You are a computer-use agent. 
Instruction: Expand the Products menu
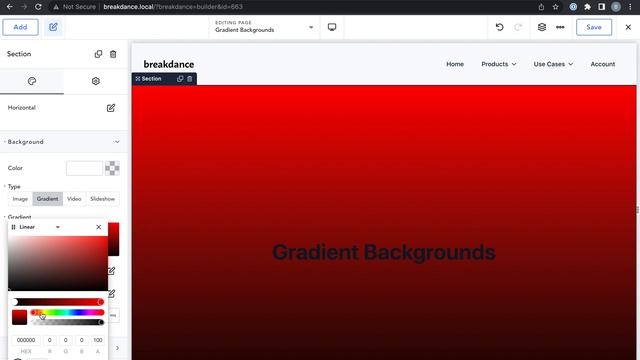[x=499, y=64]
